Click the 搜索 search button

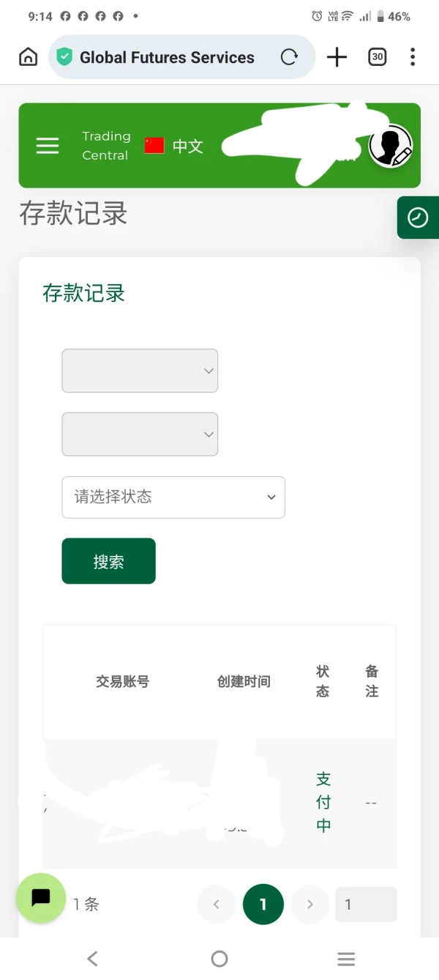tap(108, 561)
